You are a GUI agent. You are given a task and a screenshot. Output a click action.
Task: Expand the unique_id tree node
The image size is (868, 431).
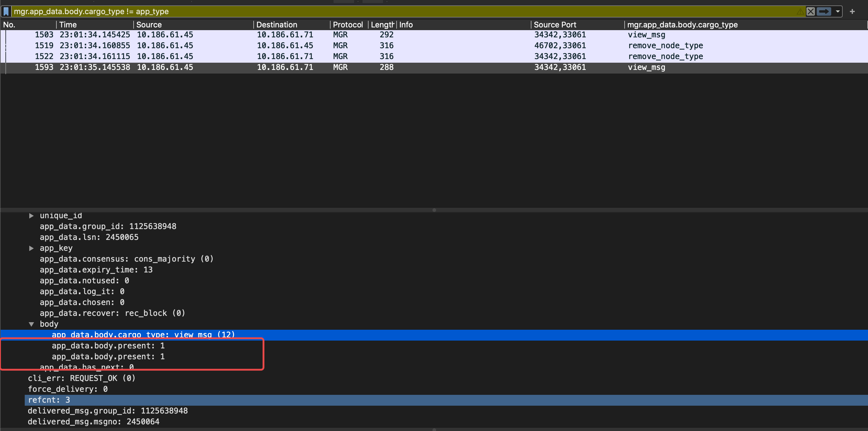(x=31, y=215)
